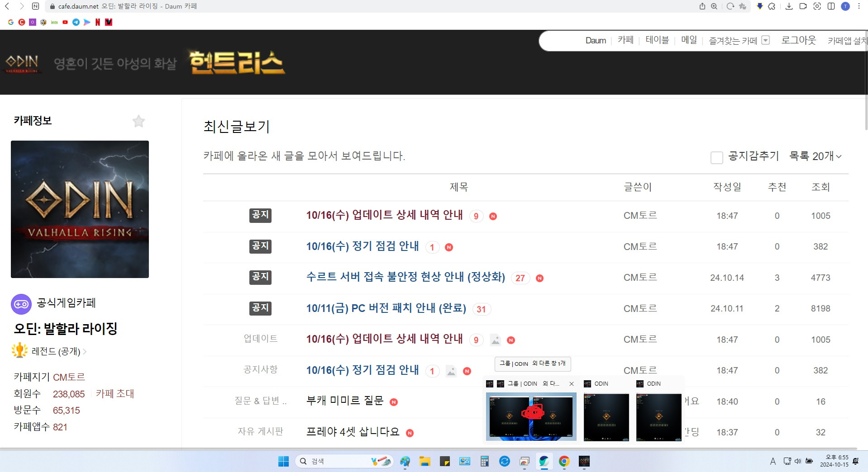Add cafe to favorites with star icon
The height and width of the screenshot is (472, 868).
[138, 121]
